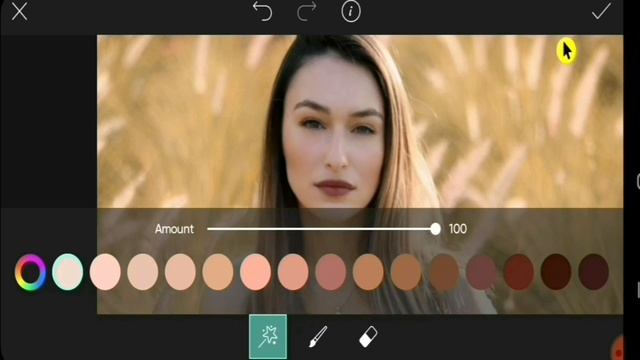The width and height of the screenshot is (640, 360).
Task: Choose the brick red swatch
Action: (x=518, y=272)
